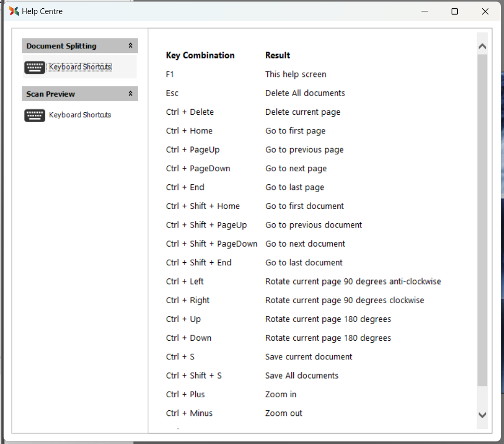The width and height of the screenshot is (504, 444).
Task: Close the Help Centre window
Action: coord(485,11)
